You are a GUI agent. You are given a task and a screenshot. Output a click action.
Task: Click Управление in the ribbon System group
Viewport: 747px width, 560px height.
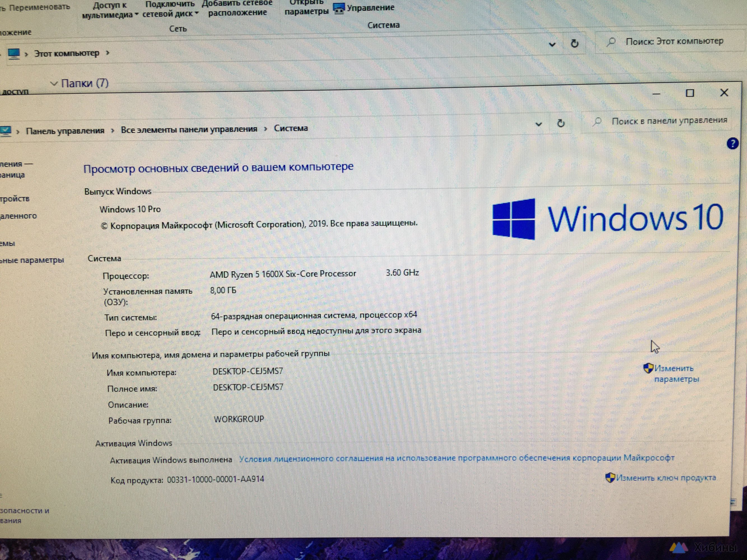[x=364, y=8]
